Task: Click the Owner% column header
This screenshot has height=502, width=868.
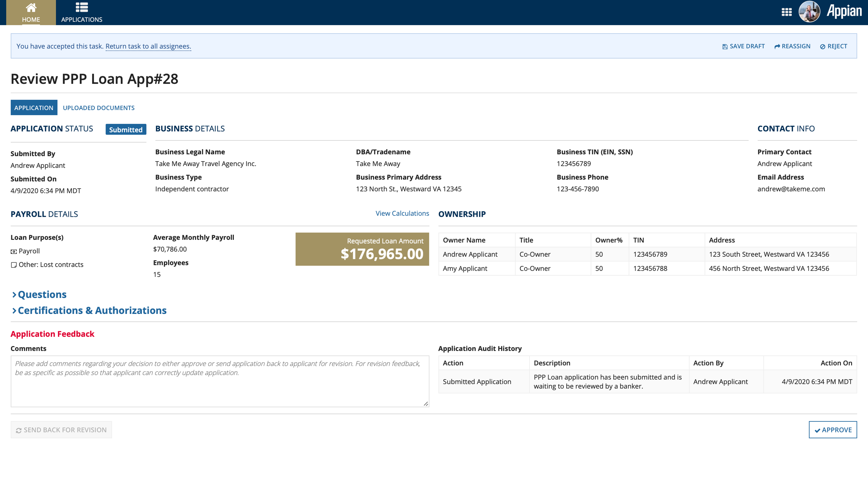Action: click(x=609, y=240)
